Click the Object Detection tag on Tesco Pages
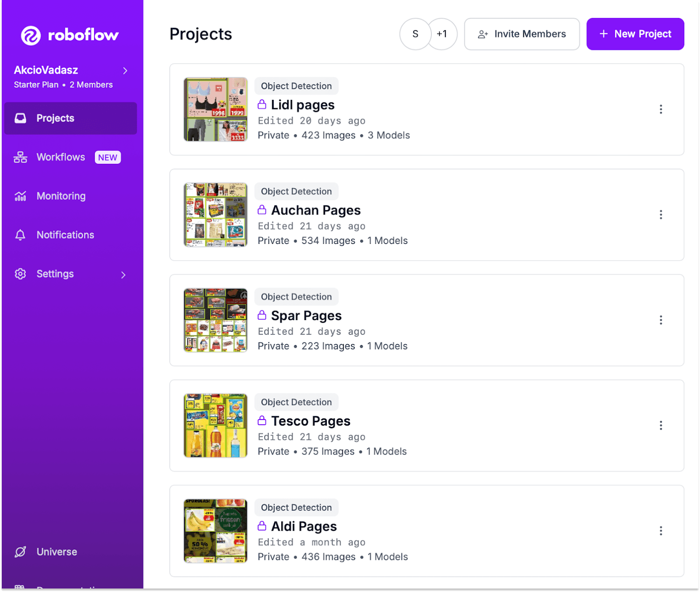 click(x=296, y=402)
